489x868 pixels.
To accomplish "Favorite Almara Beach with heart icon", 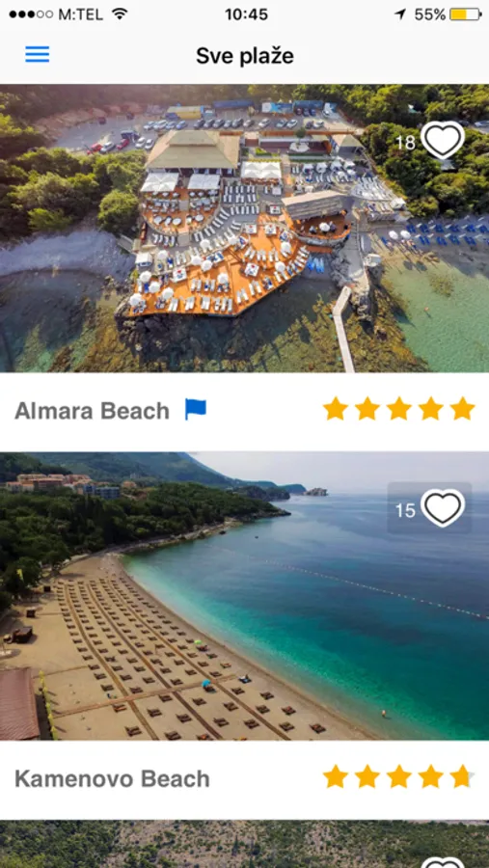I will [443, 140].
